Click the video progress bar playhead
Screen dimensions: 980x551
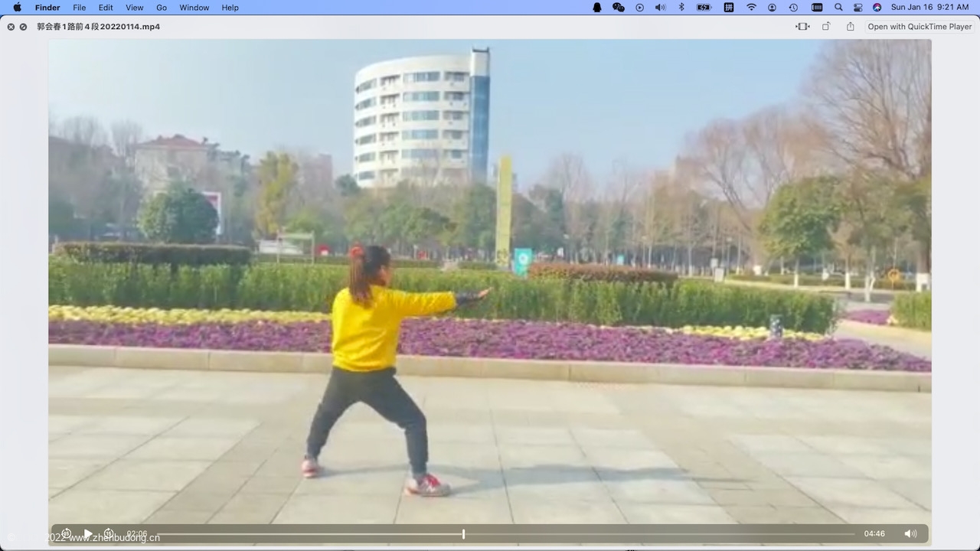point(463,534)
